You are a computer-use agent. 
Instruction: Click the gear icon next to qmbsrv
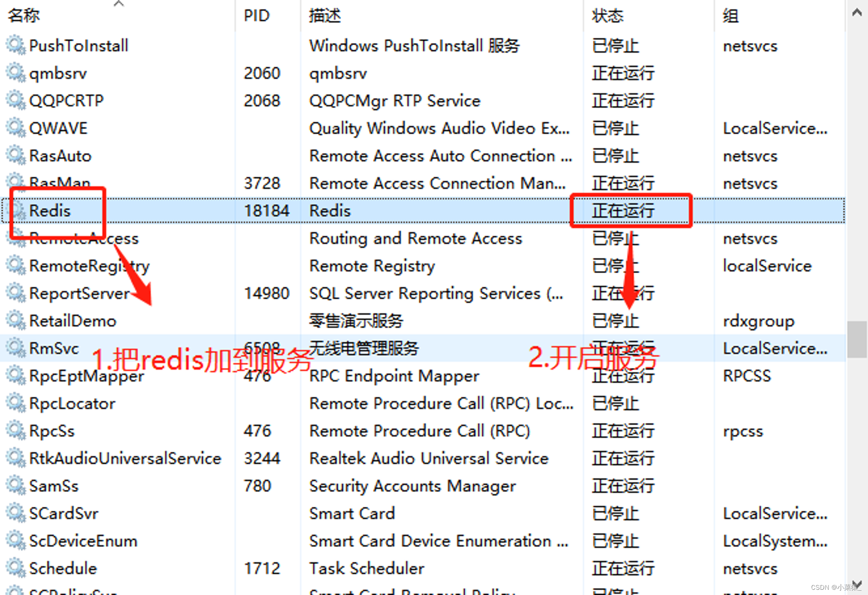tap(16, 73)
